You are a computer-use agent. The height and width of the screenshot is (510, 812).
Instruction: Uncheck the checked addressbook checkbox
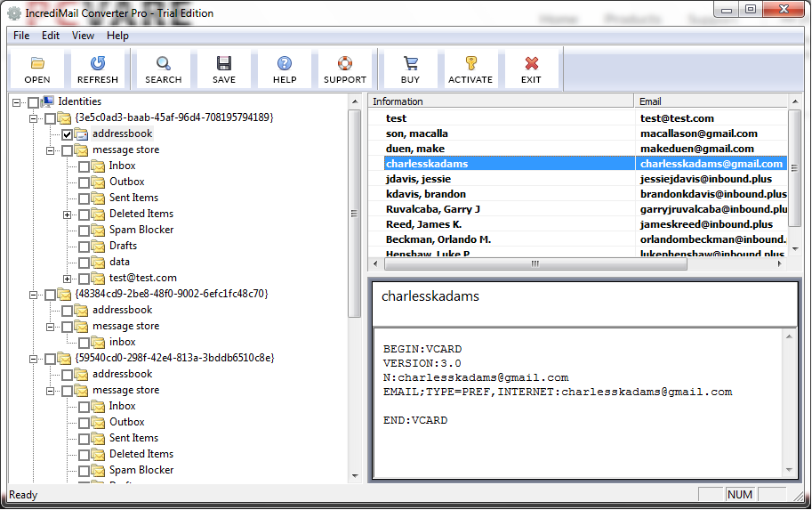coord(67,134)
